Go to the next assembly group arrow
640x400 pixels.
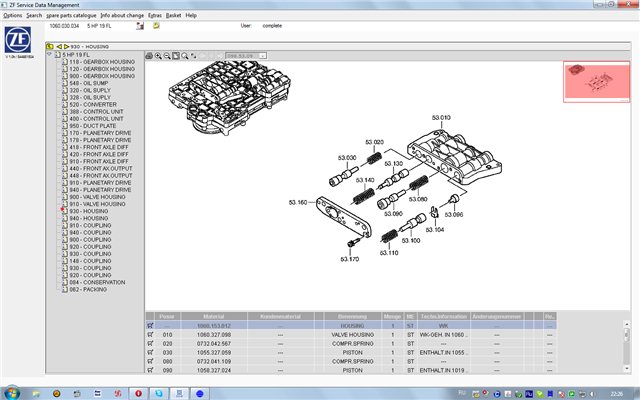pos(66,47)
